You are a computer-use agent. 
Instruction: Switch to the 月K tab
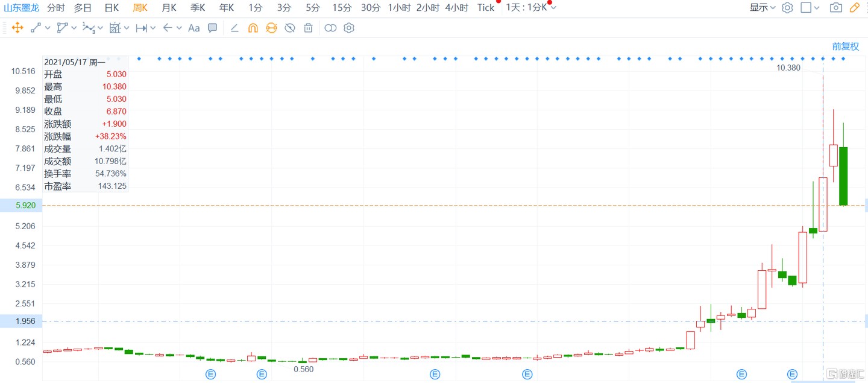(169, 8)
